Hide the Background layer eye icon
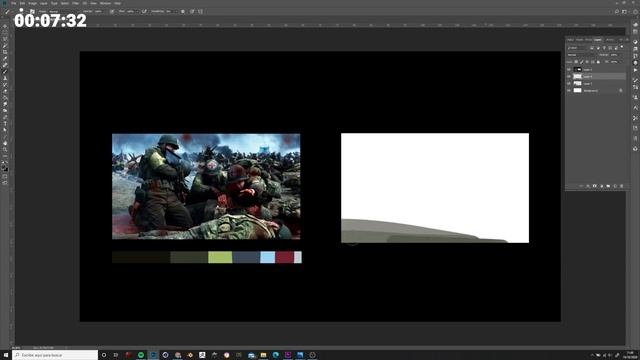This screenshot has width=640, height=360. [x=569, y=90]
